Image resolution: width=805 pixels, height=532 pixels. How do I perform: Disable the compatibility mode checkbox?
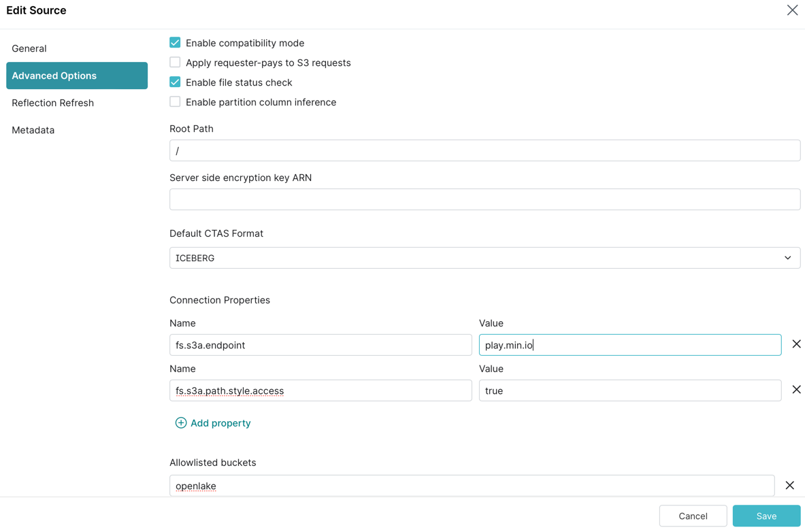(x=175, y=43)
